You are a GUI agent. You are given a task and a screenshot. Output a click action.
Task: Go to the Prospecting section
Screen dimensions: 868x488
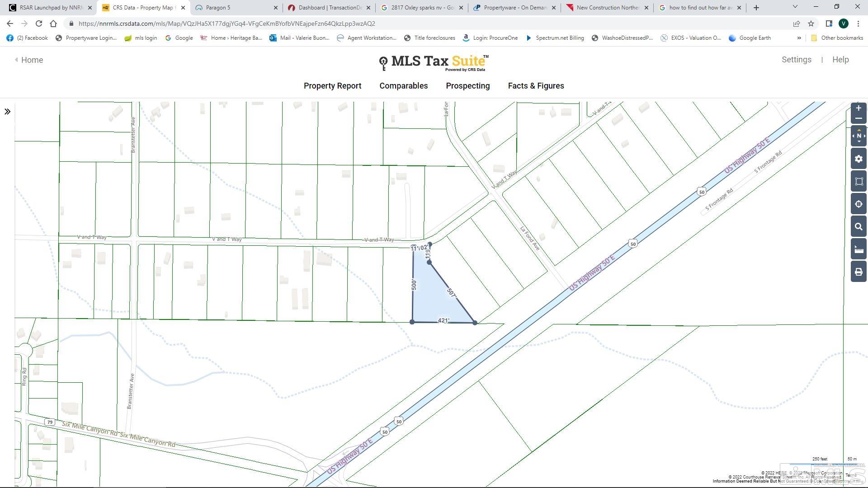click(x=467, y=86)
